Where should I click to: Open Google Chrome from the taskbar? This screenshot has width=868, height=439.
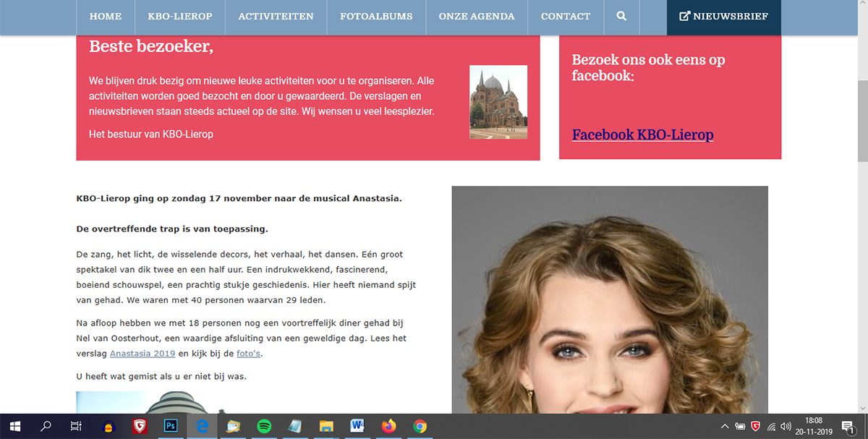(420, 426)
